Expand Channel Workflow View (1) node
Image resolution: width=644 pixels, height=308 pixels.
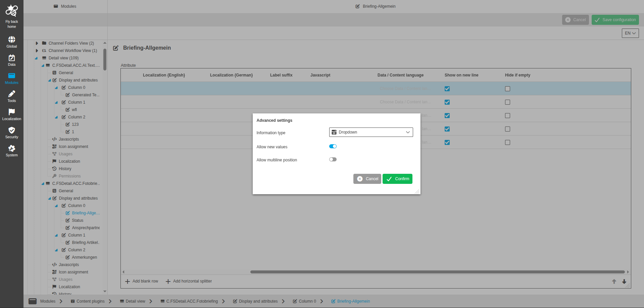pyautogui.click(x=37, y=51)
